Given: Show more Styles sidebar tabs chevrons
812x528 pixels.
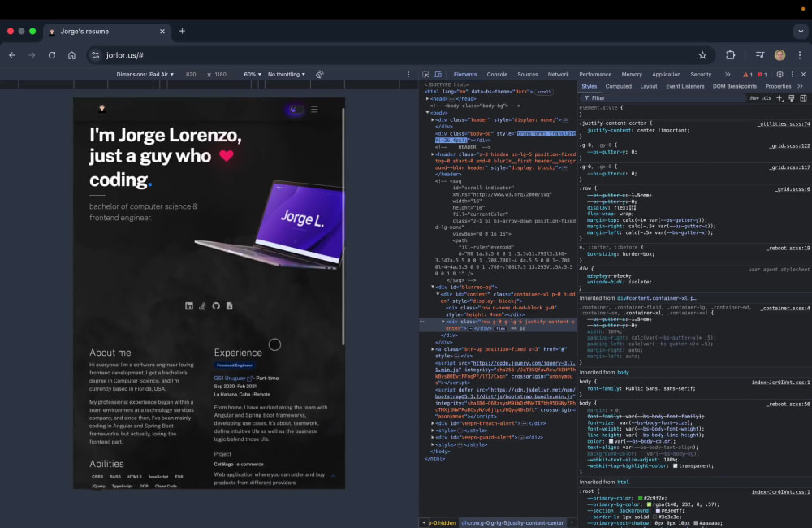Looking at the screenshot, I should coord(800,87).
